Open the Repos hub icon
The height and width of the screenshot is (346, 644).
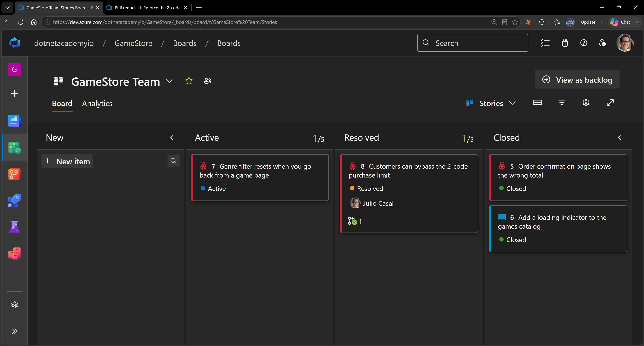(14, 174)
